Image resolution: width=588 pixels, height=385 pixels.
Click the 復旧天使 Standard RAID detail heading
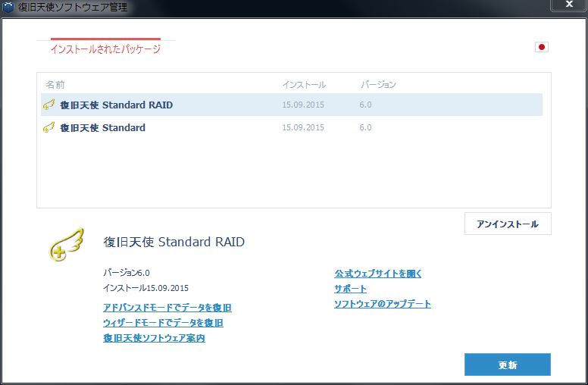174,242
